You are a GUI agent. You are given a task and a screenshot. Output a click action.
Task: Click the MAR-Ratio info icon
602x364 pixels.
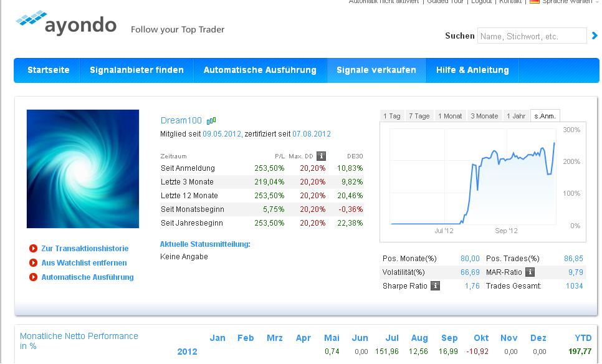coord(530,272)
